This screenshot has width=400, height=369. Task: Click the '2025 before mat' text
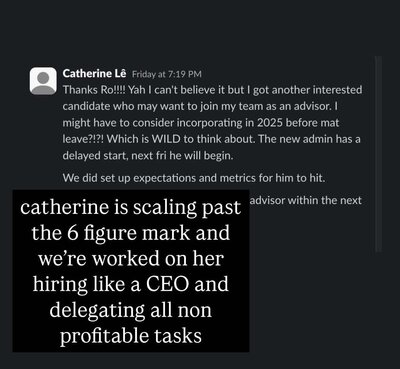coord(298,123)
